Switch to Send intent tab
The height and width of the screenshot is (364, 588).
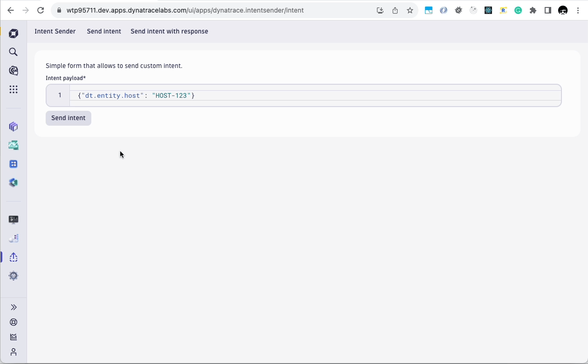(104, 31)
